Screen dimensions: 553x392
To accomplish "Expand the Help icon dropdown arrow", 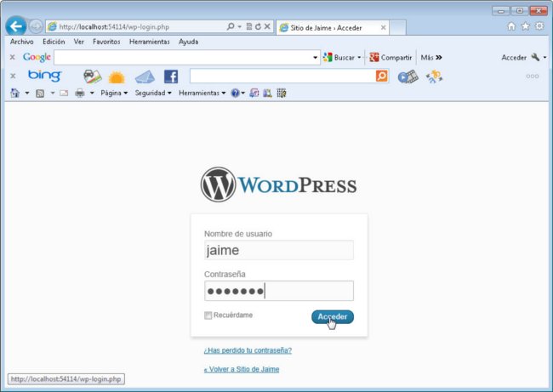I will coord(243,93).
